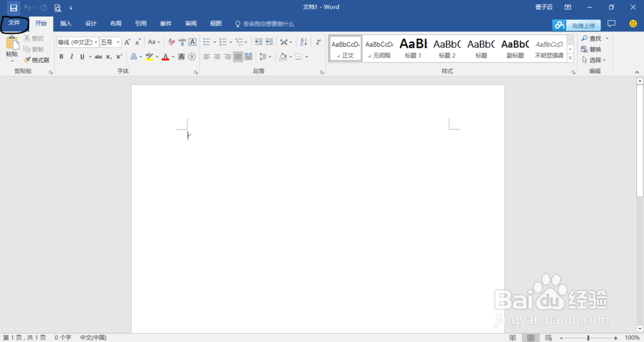644x342 pixels.
Task: Switch to Read Mode view in status bar
Action: pos(513,337)
